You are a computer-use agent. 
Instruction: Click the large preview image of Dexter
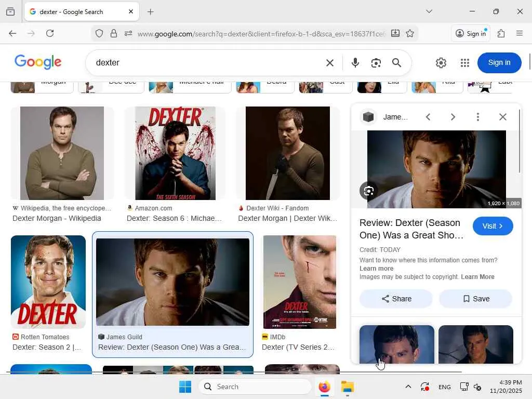click(436, 169)
